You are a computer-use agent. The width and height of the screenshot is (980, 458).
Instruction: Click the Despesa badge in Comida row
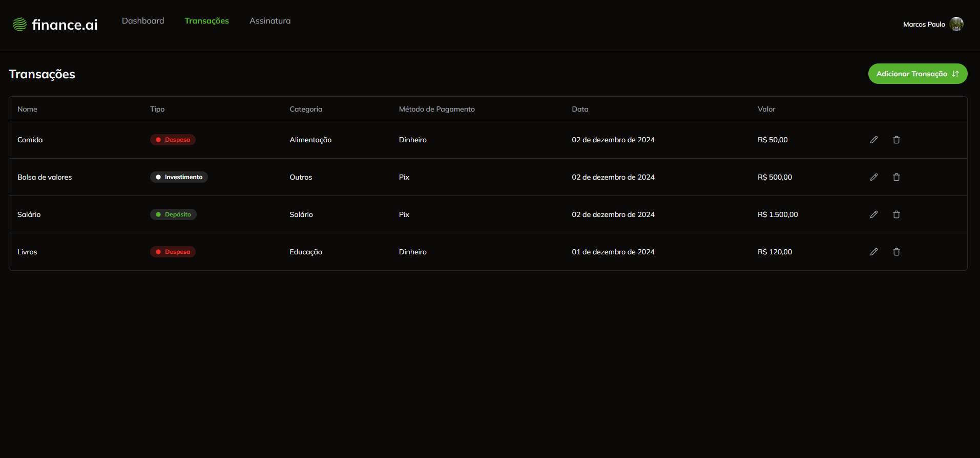pyautogui.click(x=173, y=140)
